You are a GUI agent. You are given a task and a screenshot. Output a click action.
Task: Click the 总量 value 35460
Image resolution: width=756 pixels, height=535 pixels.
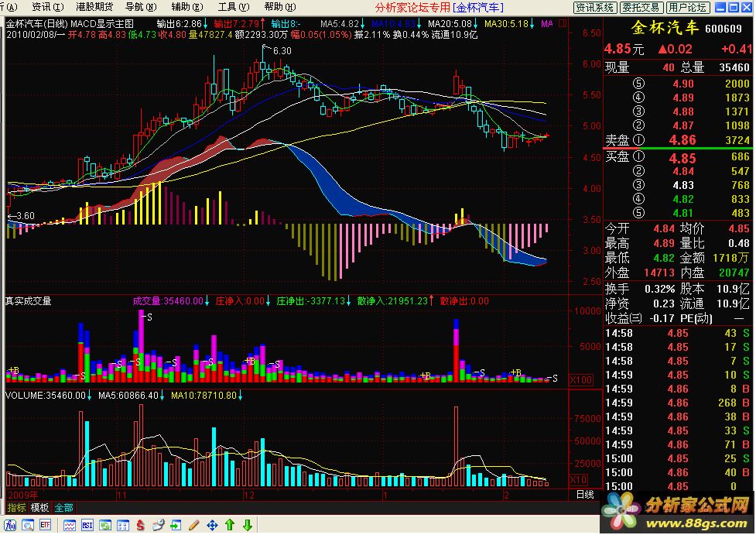734,67
